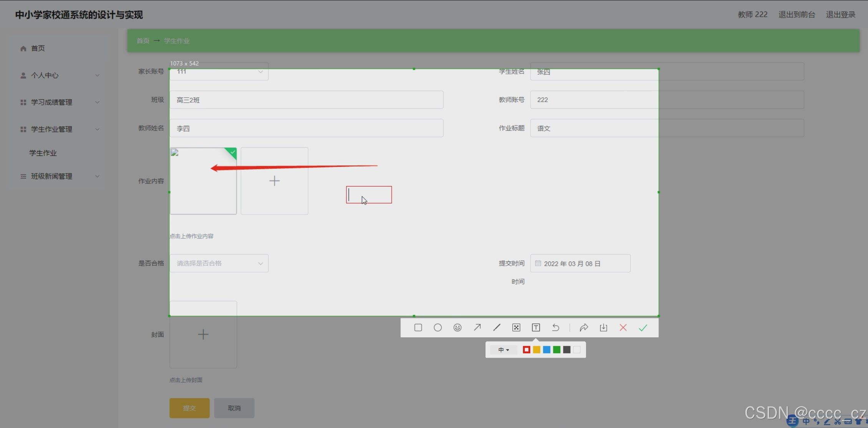Cancel screenshot with red X
Screen dimensions: 868x428
click(x=623, y=328)
